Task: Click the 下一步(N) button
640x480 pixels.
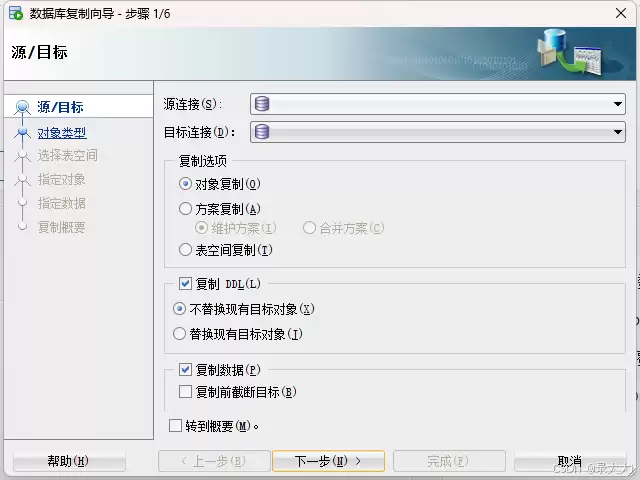Action: coord(328,461)
